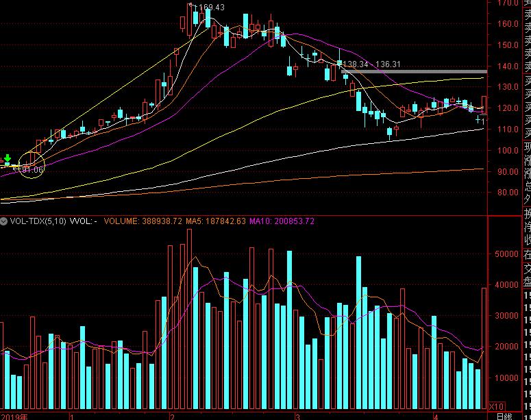Click the 91.06 low price label
Viewport: 531px width, 420px height.
click(x=32, y=169)
